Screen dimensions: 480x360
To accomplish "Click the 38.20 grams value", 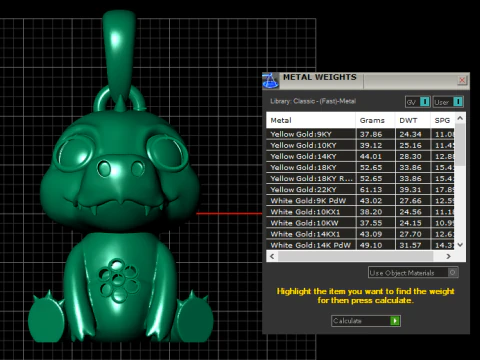I will 371,212.
